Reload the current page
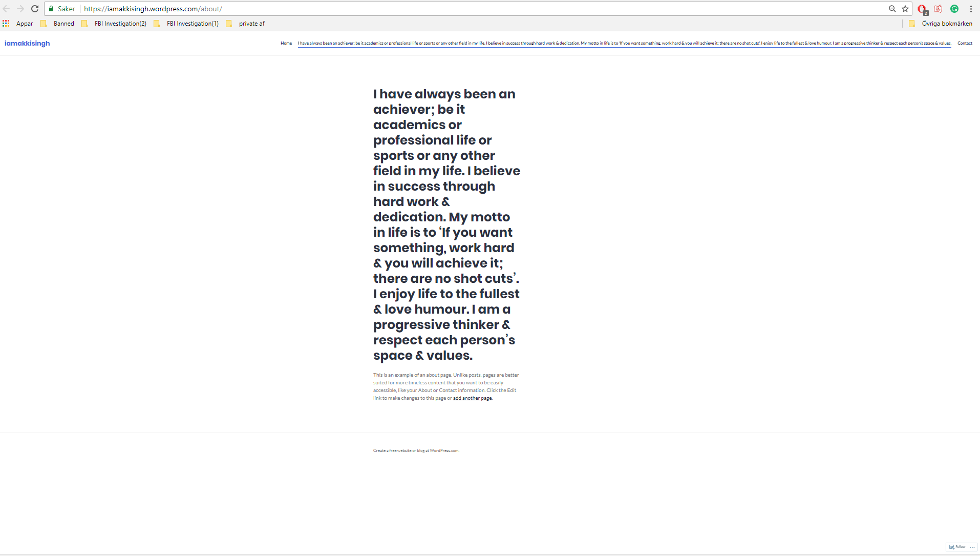Viewport: 980px width, 556px height. (x=35, y=9)
